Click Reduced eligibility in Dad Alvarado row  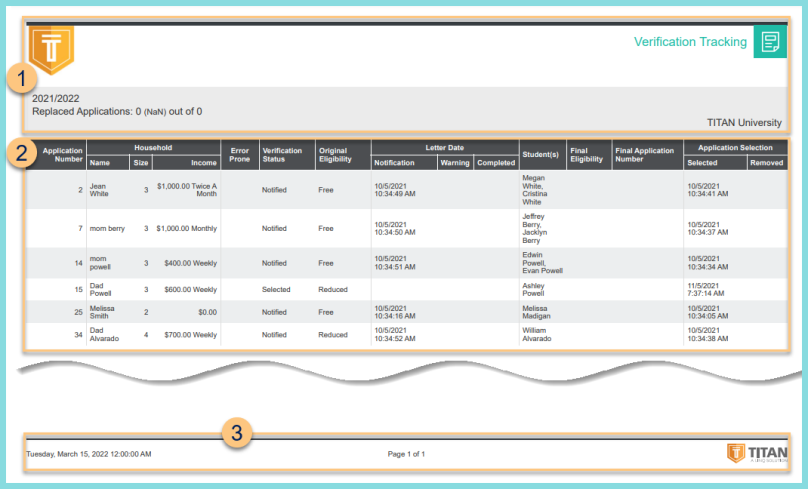(333, 335)
